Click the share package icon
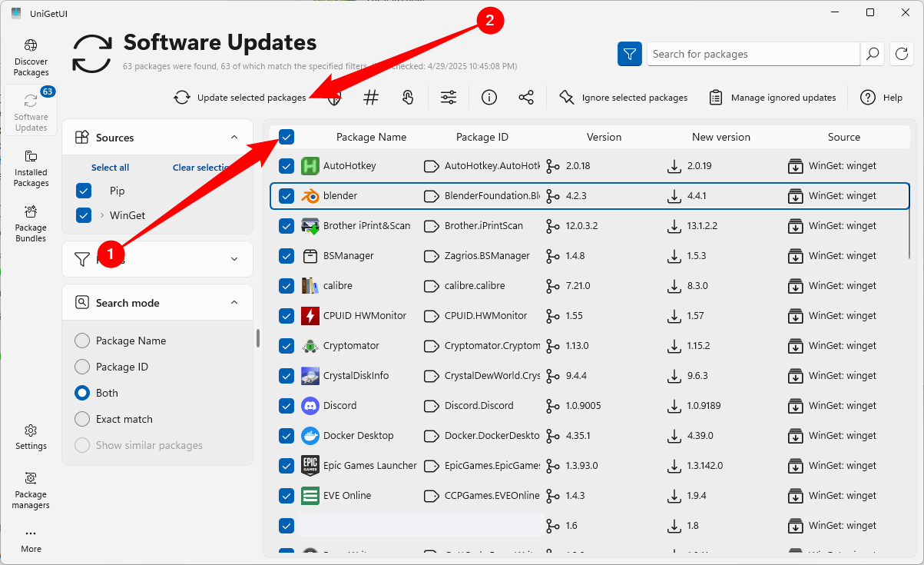 (x=526, y=98)
